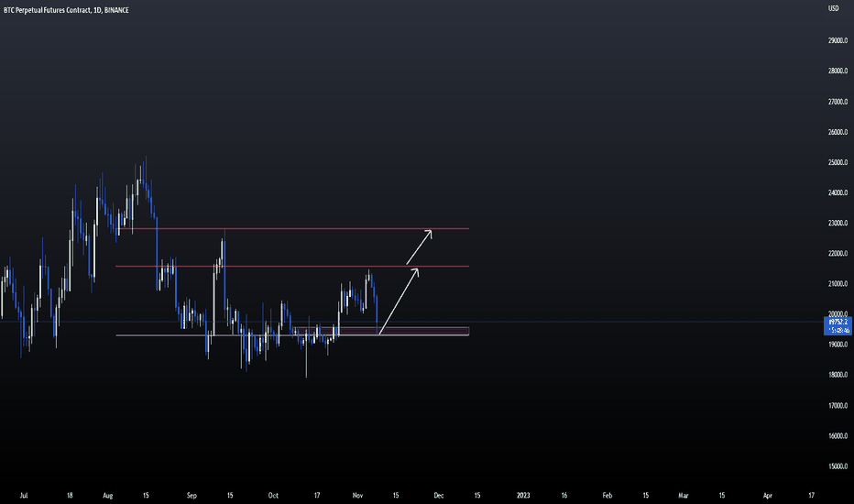Click the 26000.0 price axis label
The image size is (854, 504).
(838, 132)
